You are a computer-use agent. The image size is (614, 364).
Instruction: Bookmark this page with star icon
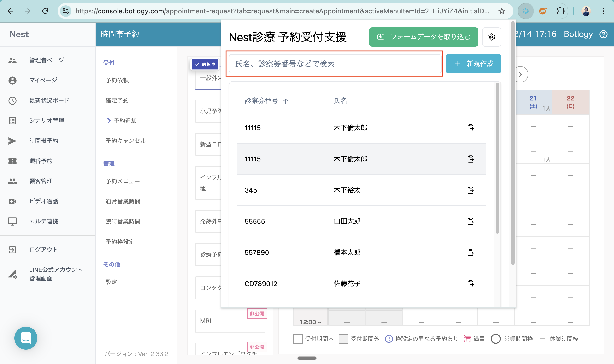[502, 11]
